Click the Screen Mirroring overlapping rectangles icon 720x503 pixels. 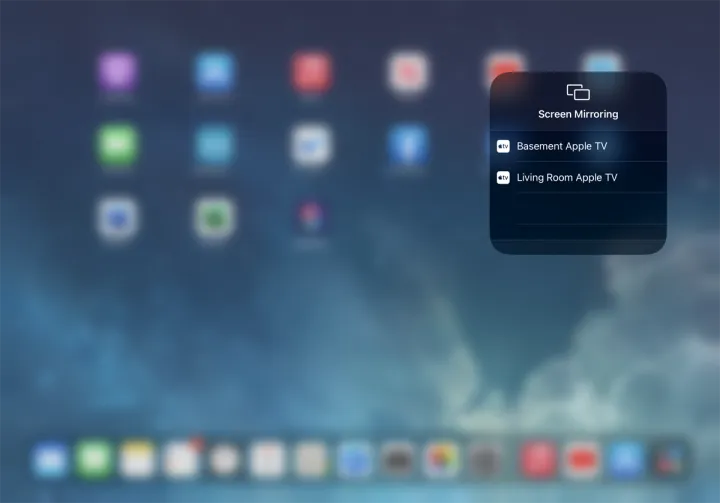(578, 92)
